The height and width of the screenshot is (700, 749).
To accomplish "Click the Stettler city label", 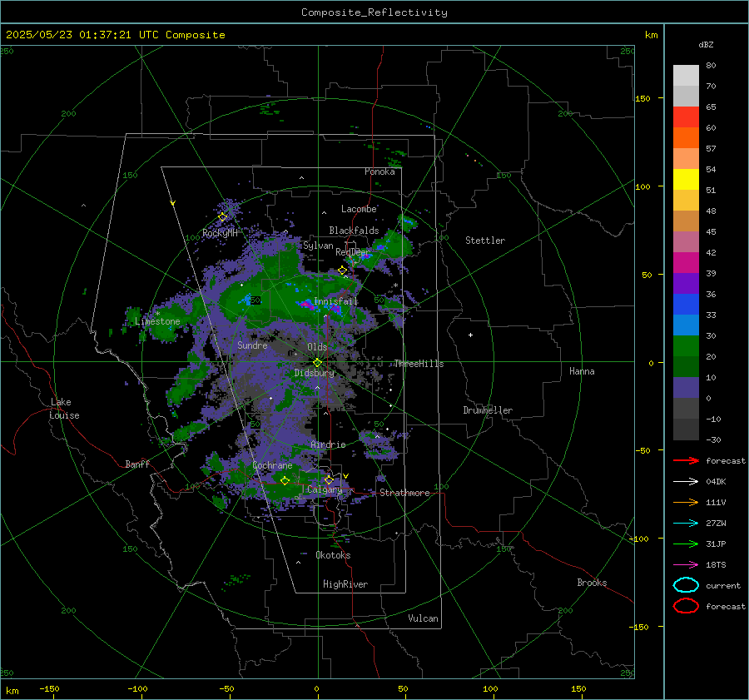I will click(485, 241).
